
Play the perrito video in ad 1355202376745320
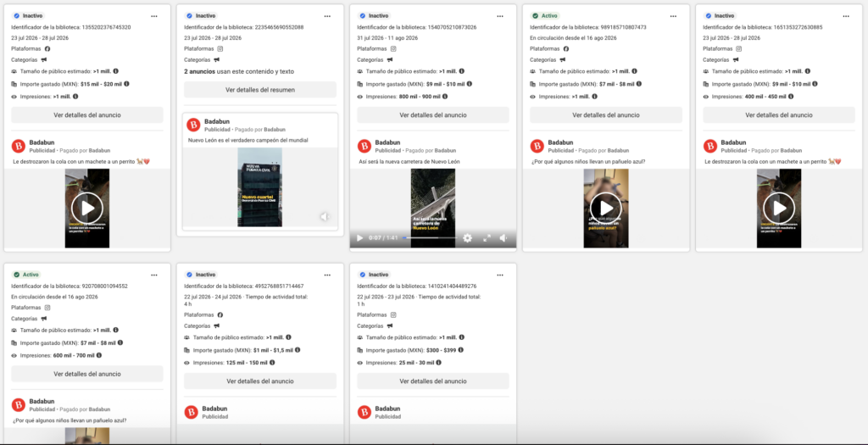point(87,209)
